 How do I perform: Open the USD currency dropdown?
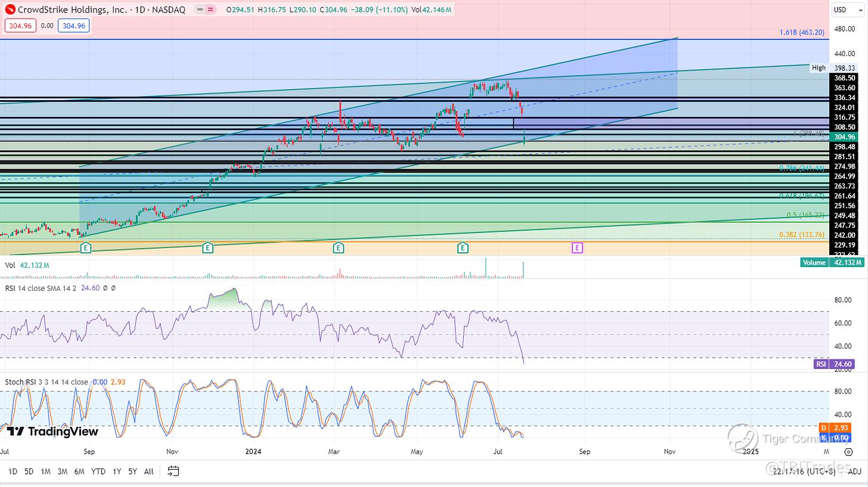(847, 10)
